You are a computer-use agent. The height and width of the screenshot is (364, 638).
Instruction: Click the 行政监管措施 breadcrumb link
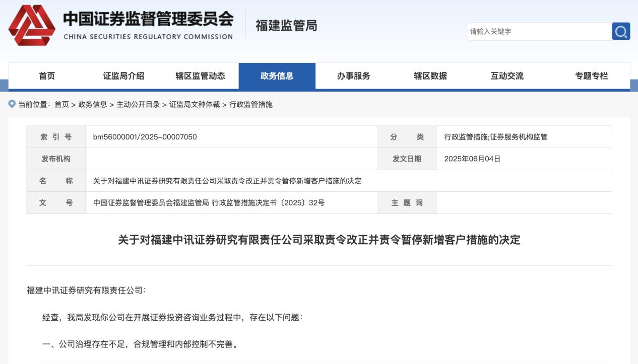(251, 104)
